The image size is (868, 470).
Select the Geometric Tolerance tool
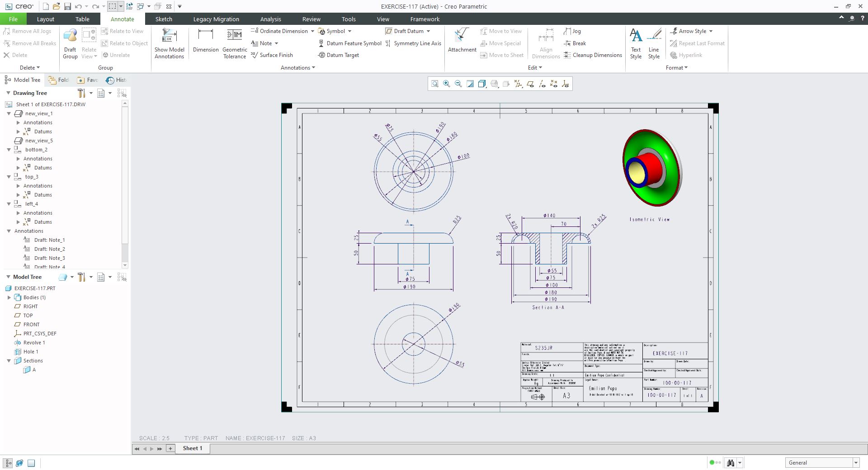coord(235,43)
